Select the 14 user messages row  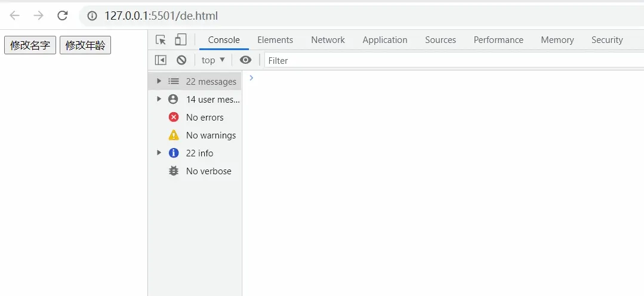tap(195, 99)
